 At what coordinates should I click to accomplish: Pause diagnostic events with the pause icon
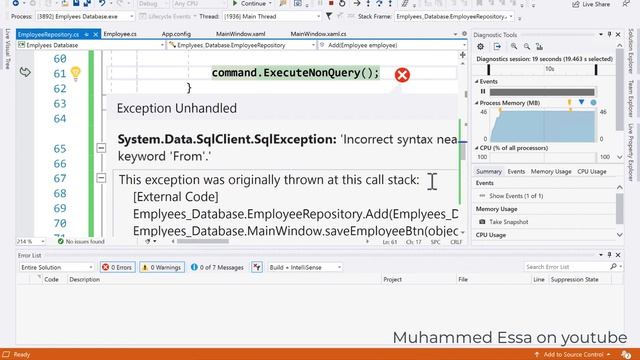coord(483,91)
